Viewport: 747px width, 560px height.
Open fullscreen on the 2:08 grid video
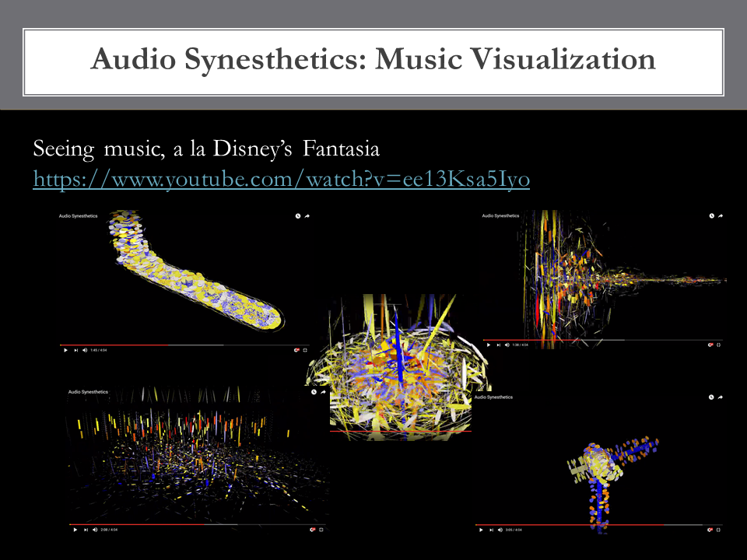(x=321, y=530)
